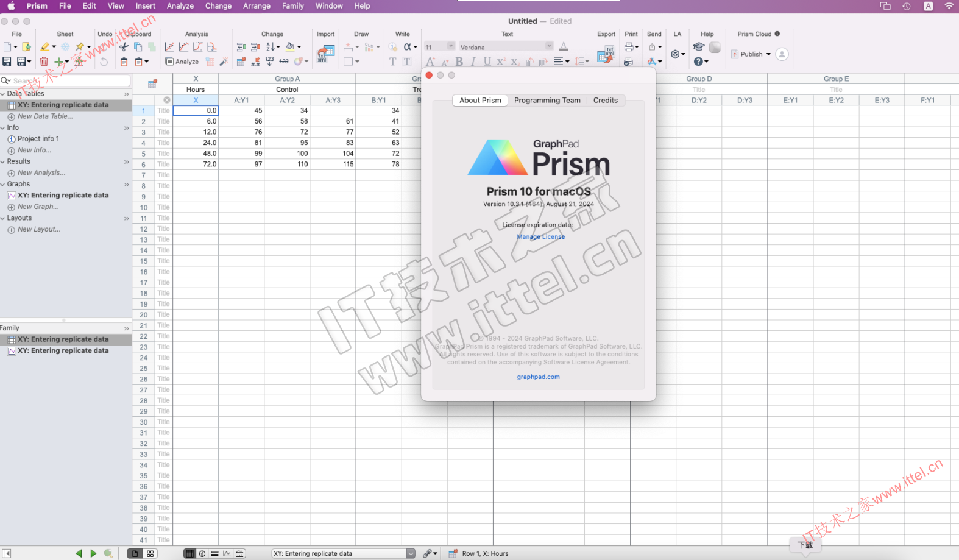Toggle the navigator sidebar collapse button
This screenshot has width=959, height=560.
(7, 553)
